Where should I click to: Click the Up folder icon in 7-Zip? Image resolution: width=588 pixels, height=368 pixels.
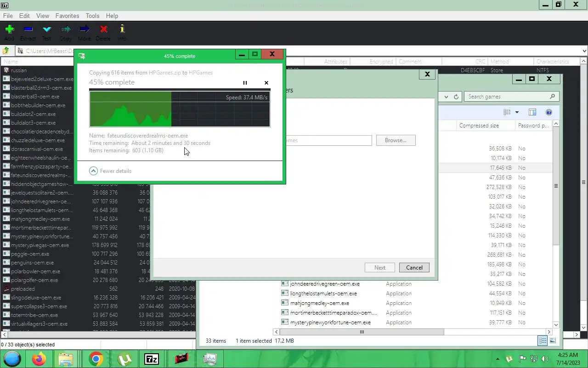tap(6, 51)
